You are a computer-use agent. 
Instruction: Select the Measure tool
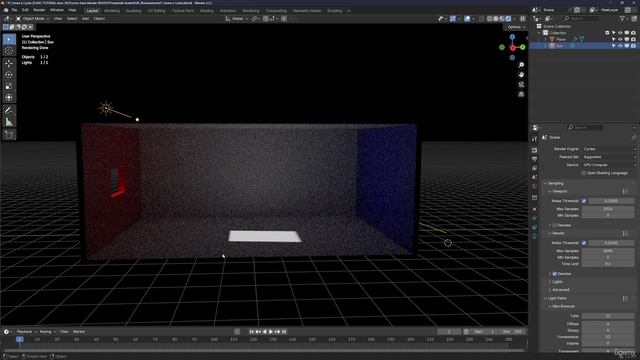(9, 122)
